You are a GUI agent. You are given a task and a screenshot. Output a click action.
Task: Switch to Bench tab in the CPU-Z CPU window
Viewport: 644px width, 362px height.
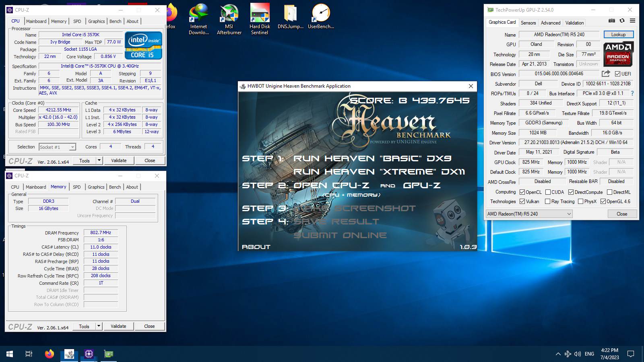pos(116,21)
